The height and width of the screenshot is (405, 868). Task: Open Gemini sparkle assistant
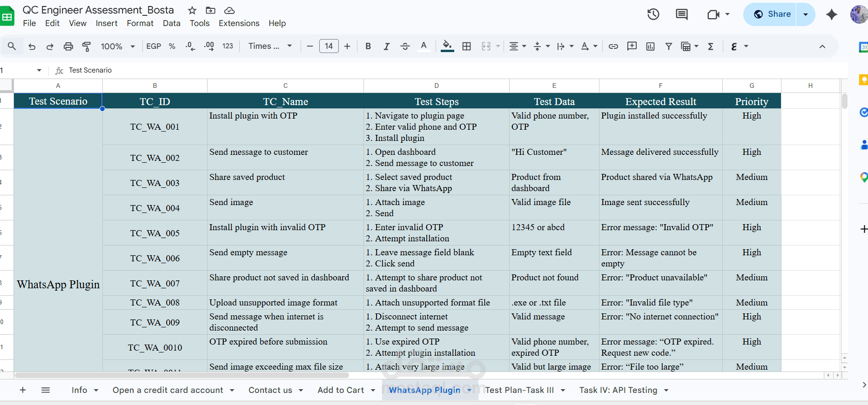pyautogui.click(x=832, y=14)
